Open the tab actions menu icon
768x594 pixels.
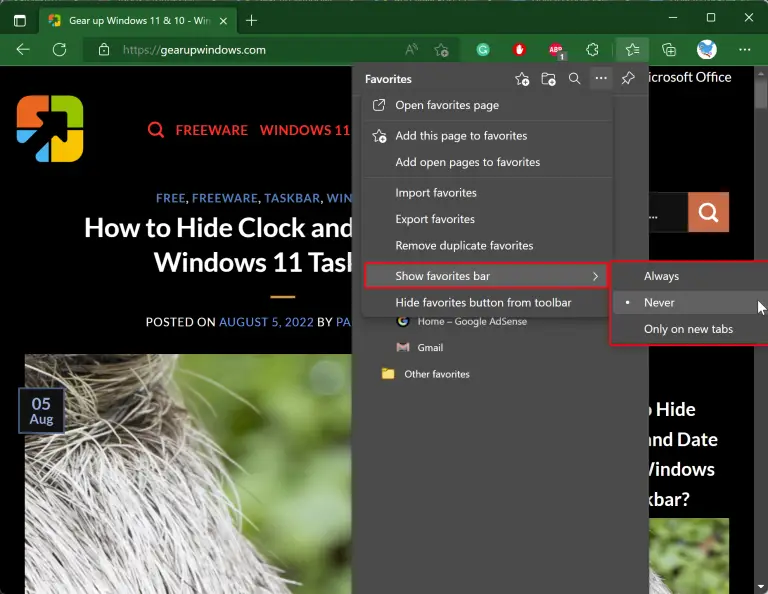20,21
